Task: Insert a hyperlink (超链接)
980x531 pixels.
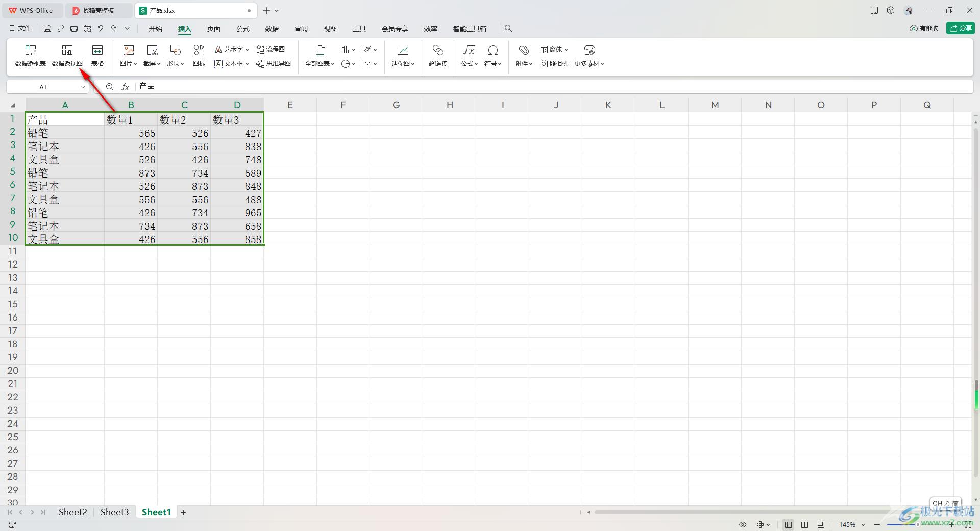Action: [x=438, y=56]
